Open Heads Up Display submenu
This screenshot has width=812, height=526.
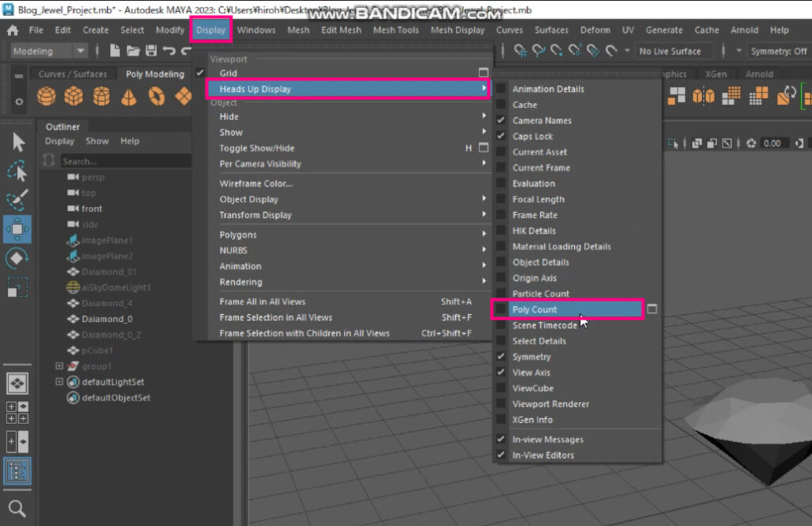point(347,89)
